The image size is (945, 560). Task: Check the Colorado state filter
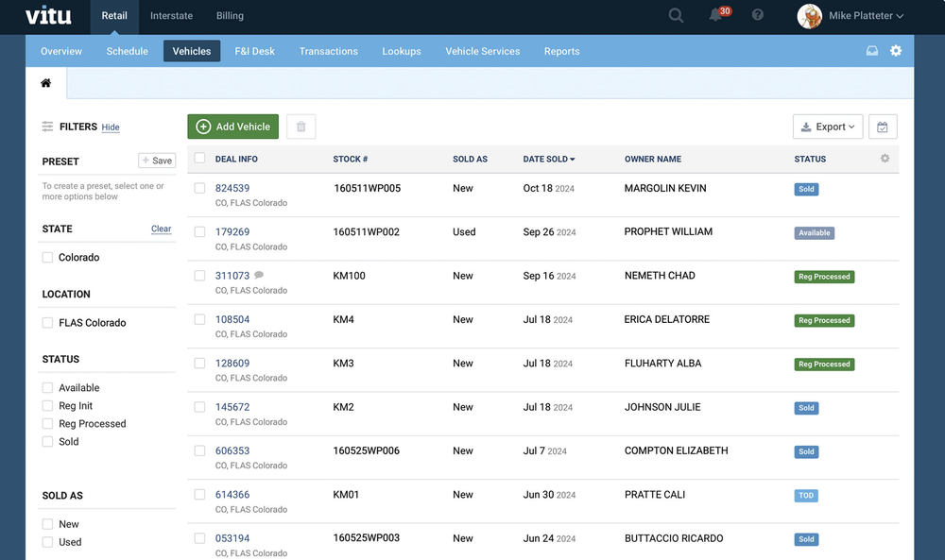tap(45, 257)
